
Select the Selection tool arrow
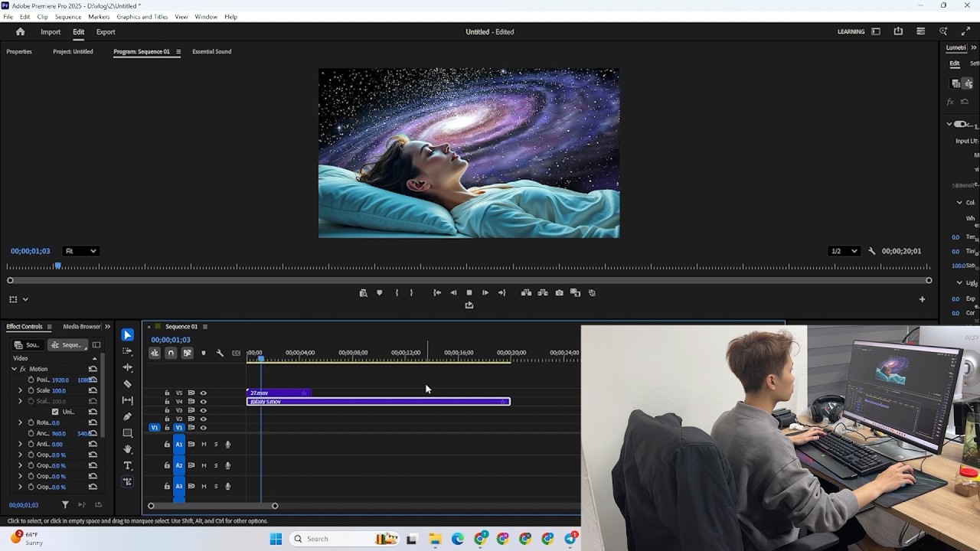(x=128, y=335)
